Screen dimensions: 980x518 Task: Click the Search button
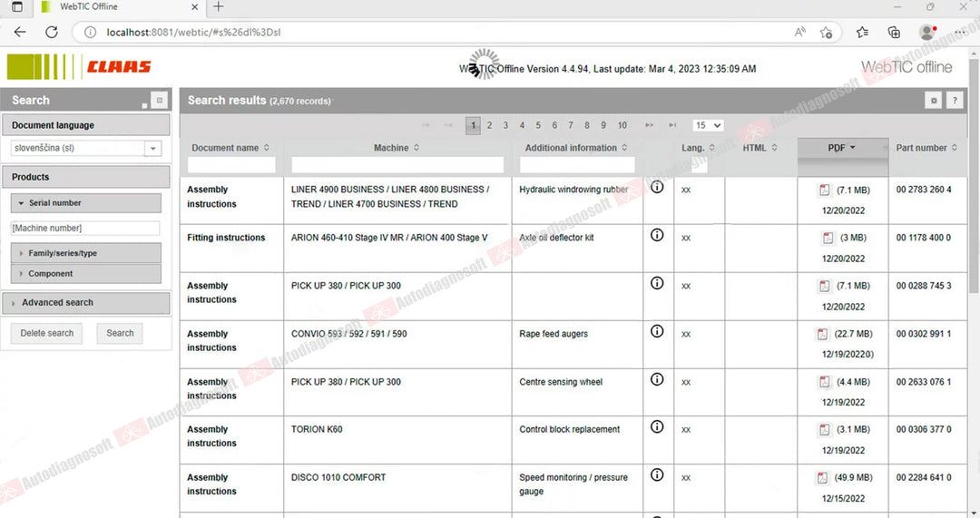click(120, 333)
